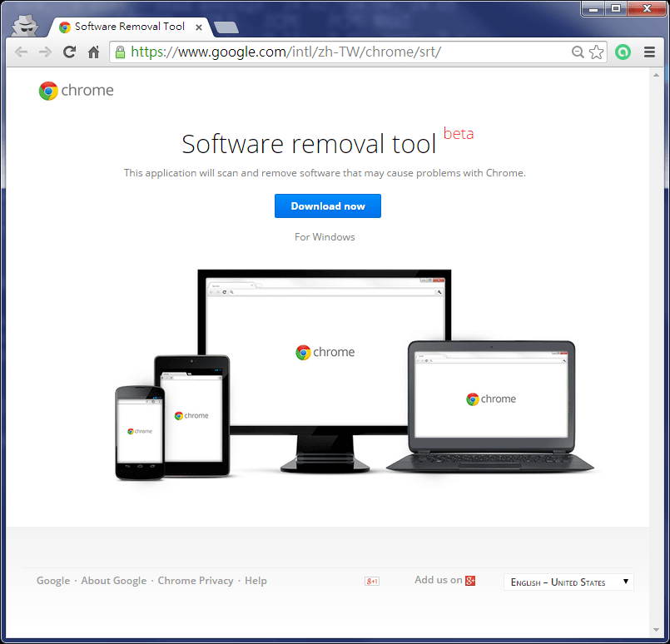Click the green extension icon beside the omnibox
Image resolution: width=670 pixels, height=644 pixels.
tap(623, 52)
